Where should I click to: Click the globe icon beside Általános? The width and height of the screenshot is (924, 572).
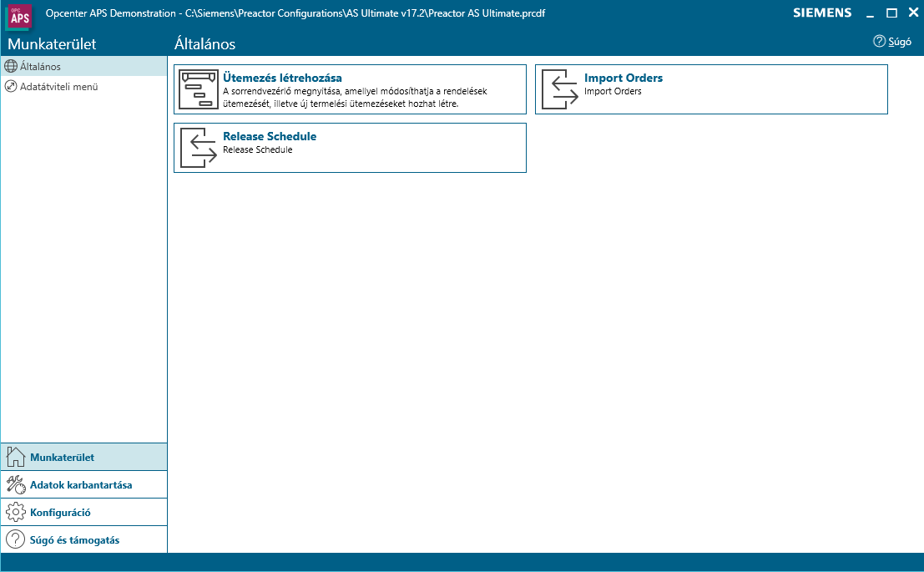point(11,66)
